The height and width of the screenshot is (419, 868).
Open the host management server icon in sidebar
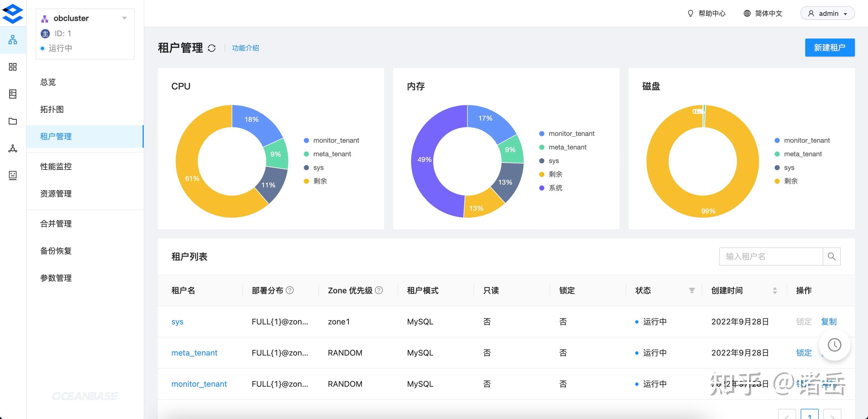(x=12, y=94)
